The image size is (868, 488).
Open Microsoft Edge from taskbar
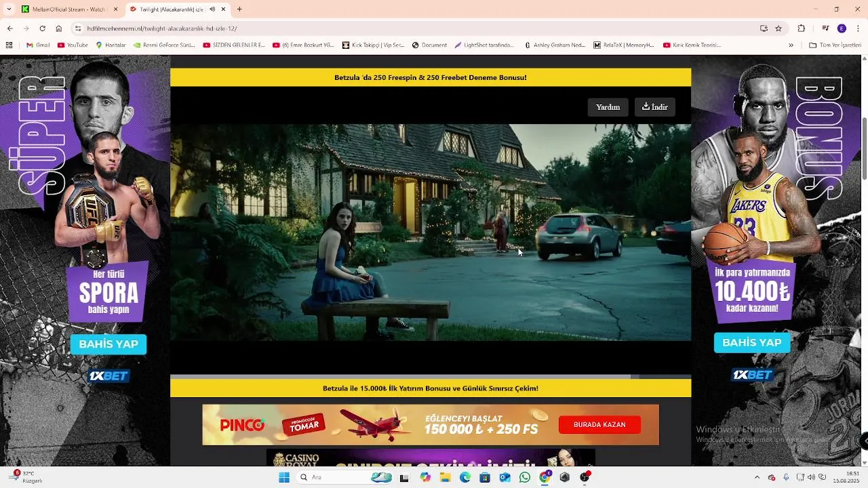465,477
